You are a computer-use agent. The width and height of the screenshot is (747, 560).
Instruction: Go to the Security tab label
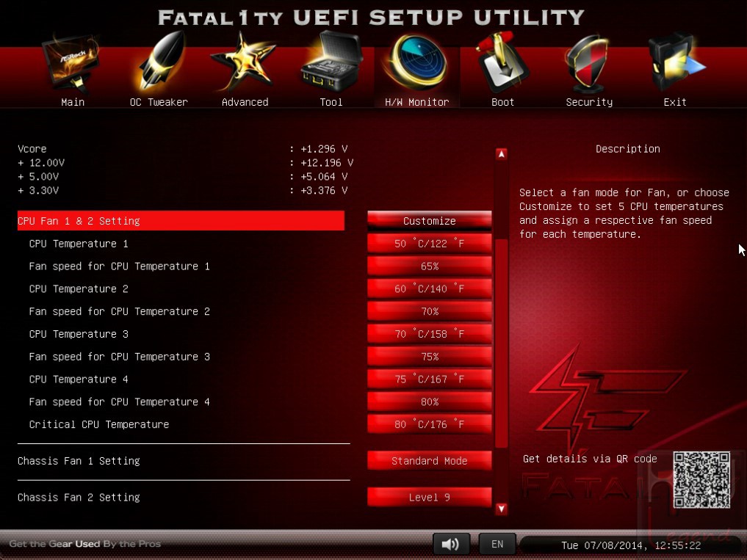click(x=589, y=102)
